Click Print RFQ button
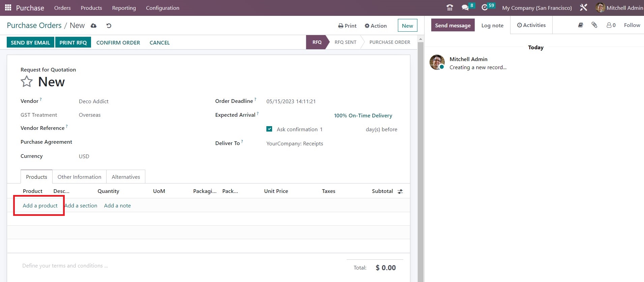The width and height of the screenshot is (644, 282). (x=73, y=43)
